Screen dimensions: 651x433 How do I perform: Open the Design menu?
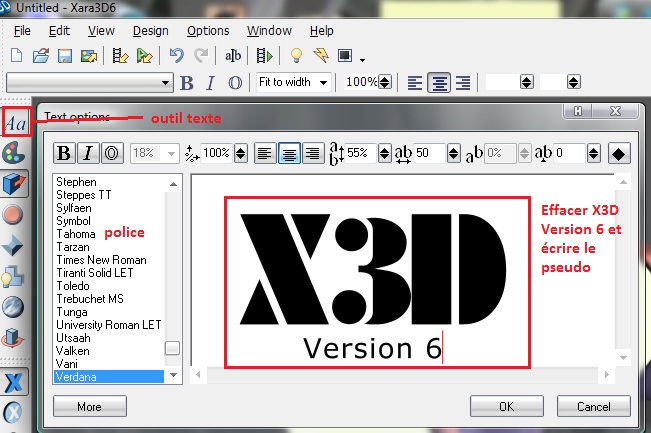150,31
